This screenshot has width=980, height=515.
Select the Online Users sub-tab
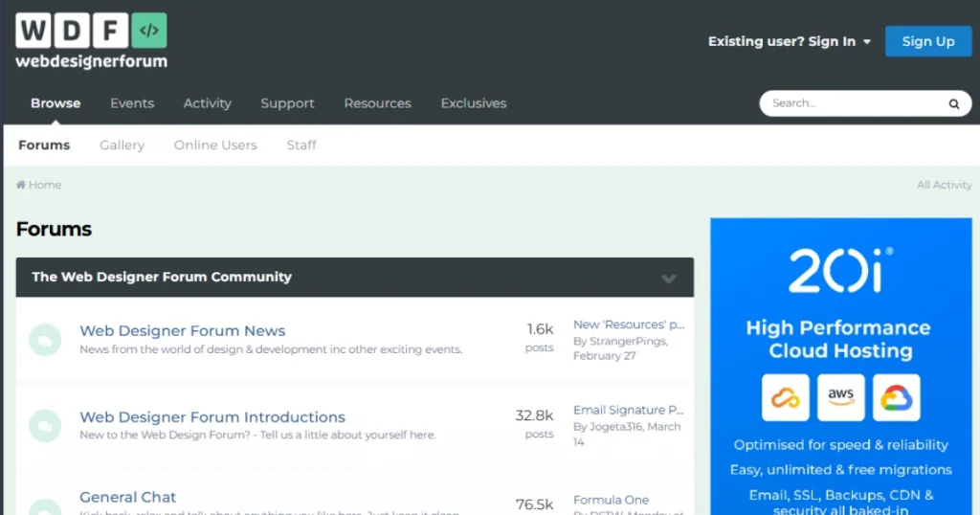pyautogui.click(x=215, y=145)
